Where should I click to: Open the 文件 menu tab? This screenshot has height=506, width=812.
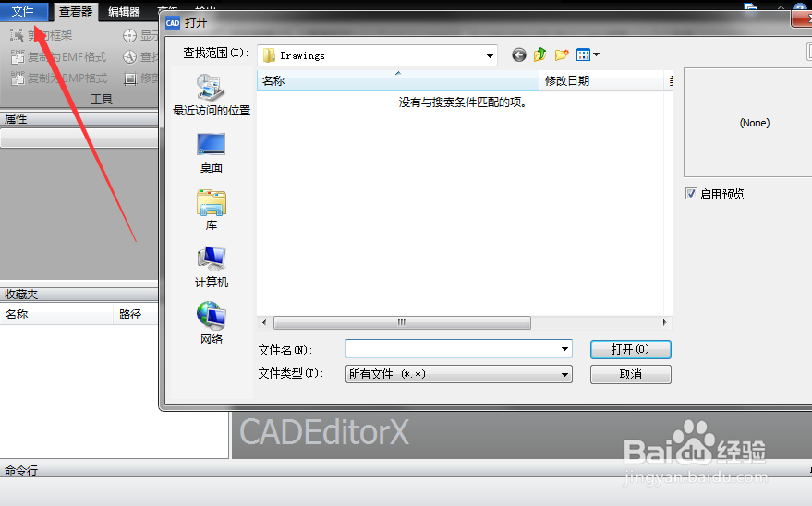(x=23, y=11)
